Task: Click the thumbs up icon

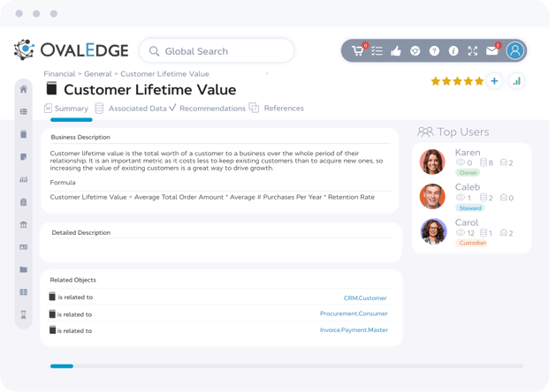Action: pos(396,51)
